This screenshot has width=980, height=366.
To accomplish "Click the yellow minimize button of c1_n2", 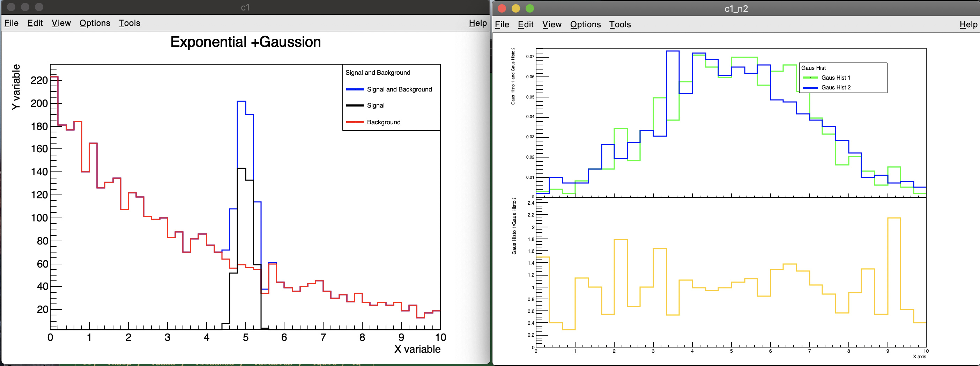I will tap(516, 8).
